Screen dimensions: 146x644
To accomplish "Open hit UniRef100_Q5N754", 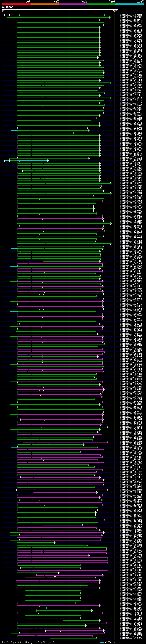I will tap(131, 45).
